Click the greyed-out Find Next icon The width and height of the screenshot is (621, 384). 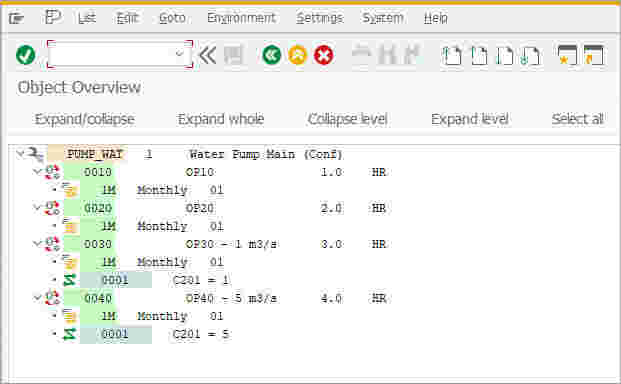point(411,55)
